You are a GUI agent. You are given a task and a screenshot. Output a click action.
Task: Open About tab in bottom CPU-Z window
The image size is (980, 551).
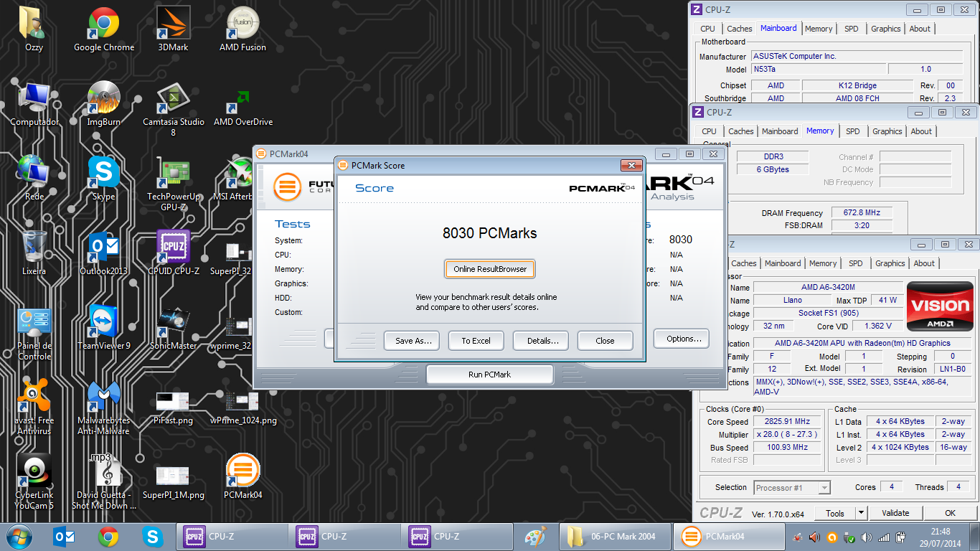(x=924, y=263)
